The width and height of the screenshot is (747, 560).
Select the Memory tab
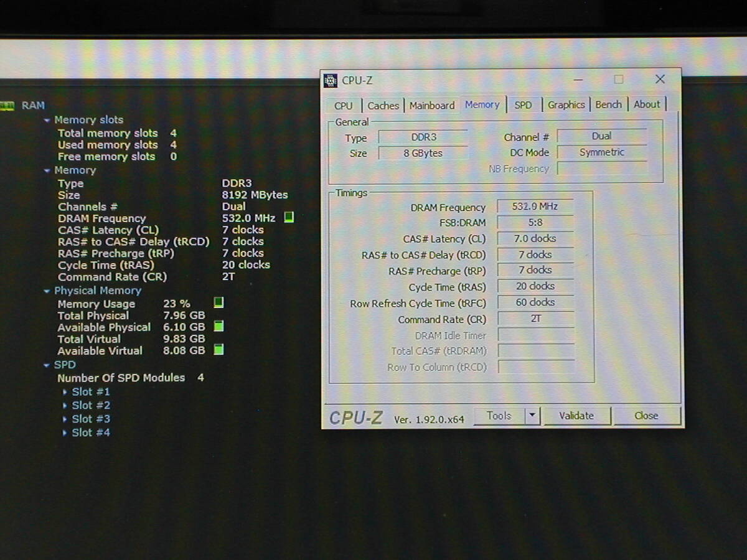482,105
